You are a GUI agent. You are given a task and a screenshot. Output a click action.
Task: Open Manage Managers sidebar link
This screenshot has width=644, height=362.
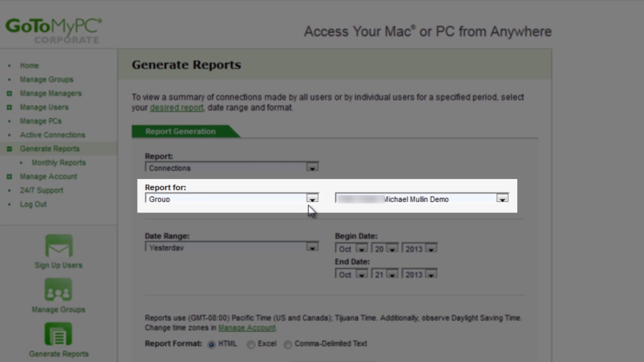coord(50,94)
